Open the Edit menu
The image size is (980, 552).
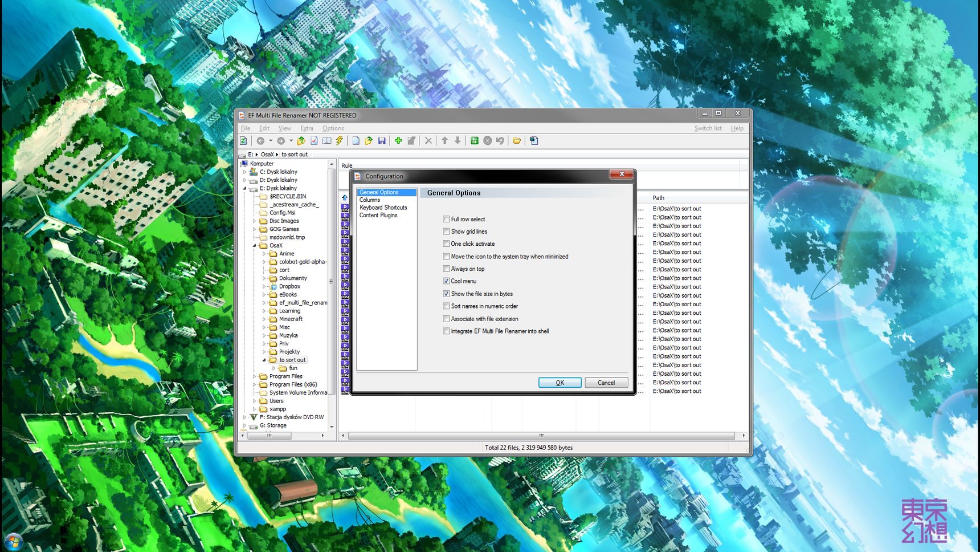pyautogui.click(x=264, y=128)
